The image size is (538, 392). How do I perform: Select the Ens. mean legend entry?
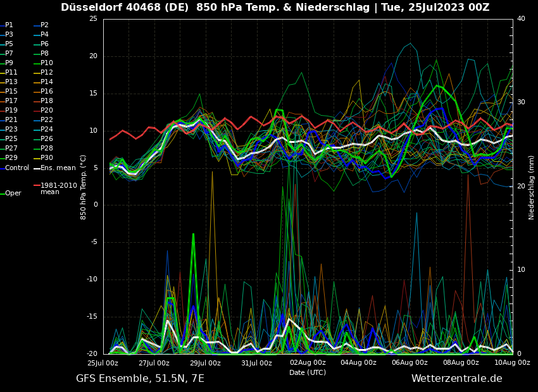coord(58,168)
